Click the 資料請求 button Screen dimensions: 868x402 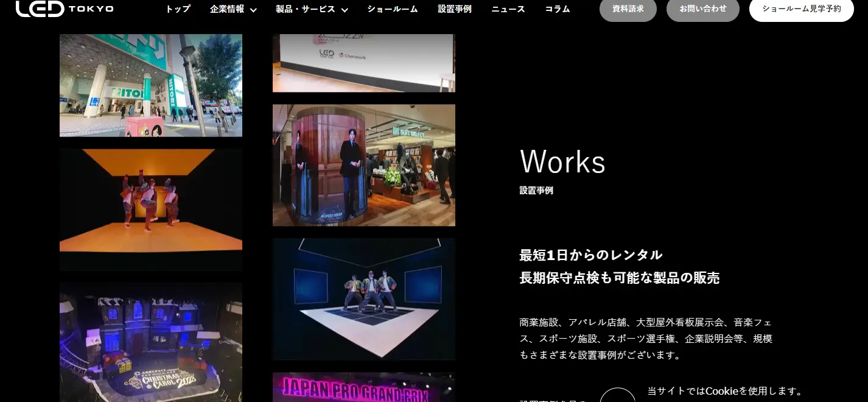(628, 10)
